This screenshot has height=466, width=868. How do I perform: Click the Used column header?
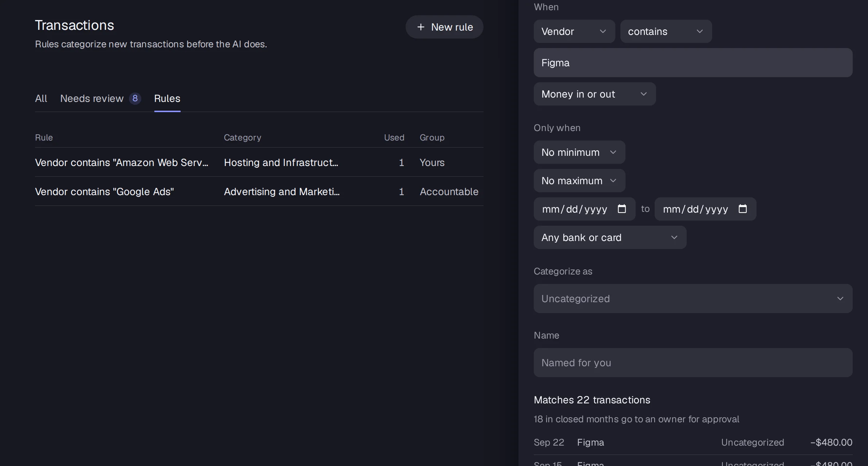point(394,138)
